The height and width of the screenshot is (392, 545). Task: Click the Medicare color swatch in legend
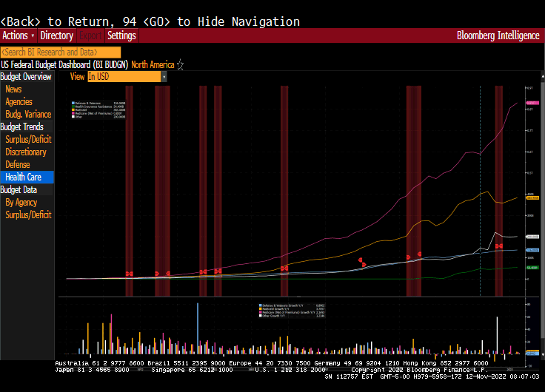click(x=73, y=113)
